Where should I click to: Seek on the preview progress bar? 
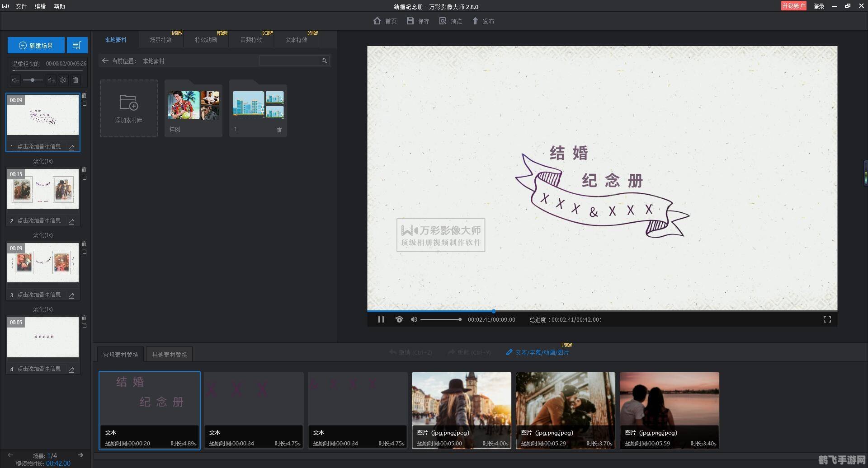click(602, 311)
